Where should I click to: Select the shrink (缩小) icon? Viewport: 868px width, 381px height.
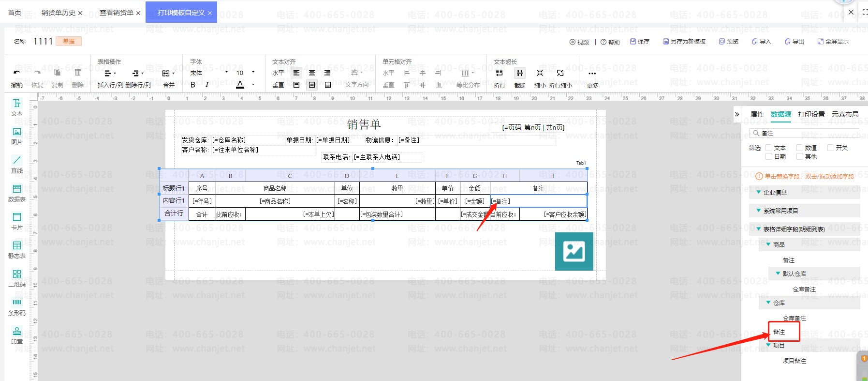tap(540, 73)
